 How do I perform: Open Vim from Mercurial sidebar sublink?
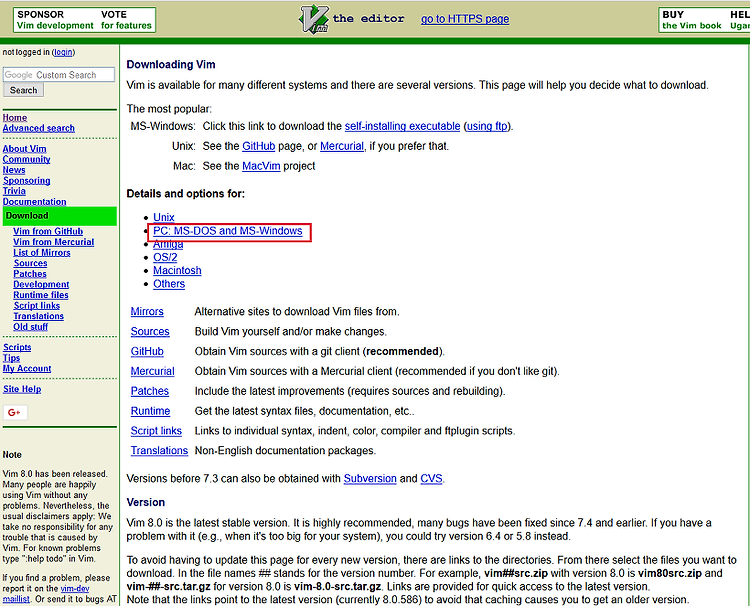(54, 242)
